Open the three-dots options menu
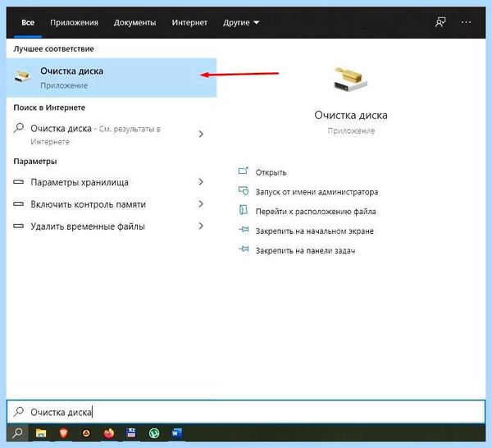The width and height of the screenshot is (492, 448). click(466, 22)
